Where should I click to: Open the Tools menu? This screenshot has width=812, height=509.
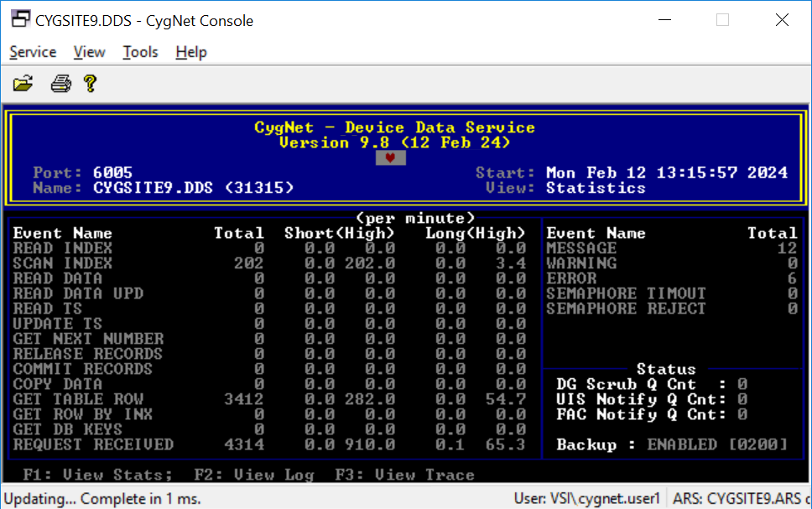point(140,52)
